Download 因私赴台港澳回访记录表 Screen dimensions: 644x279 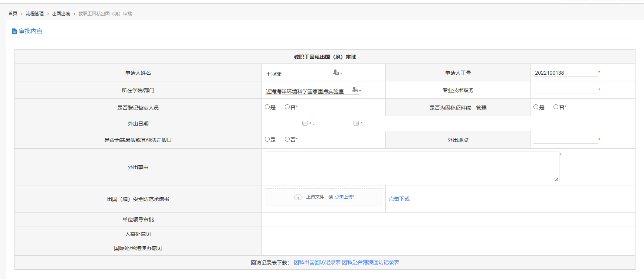(371, 262)
